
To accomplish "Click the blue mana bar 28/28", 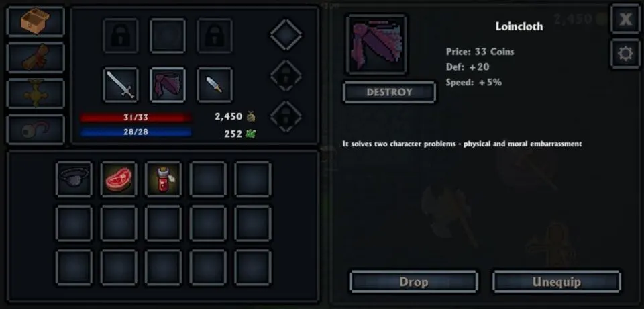I will tap(136, 132).
